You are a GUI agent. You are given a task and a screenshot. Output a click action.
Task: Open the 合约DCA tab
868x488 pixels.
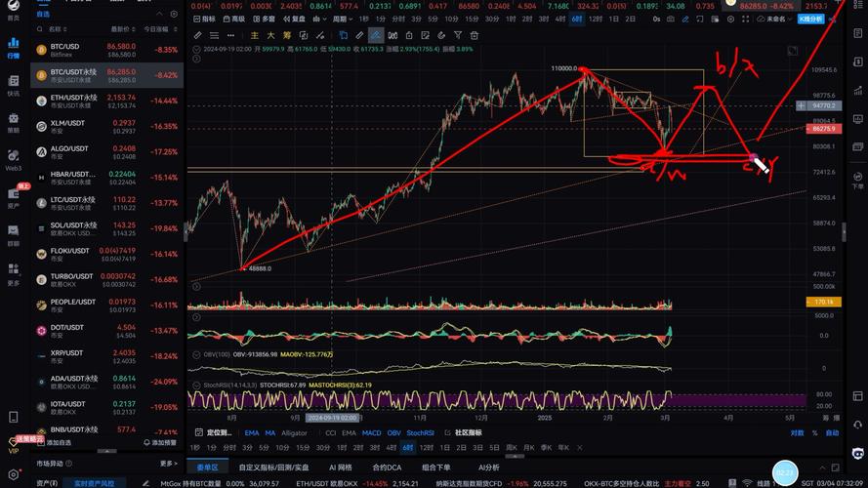pyautogui.click(x=387, y=468)
